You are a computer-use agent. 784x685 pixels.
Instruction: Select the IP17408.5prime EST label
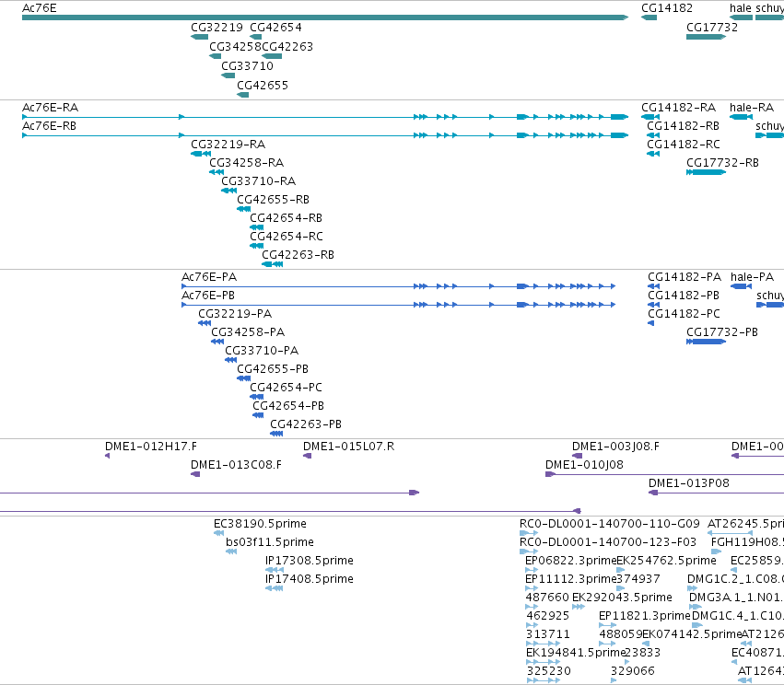point(310,579)
